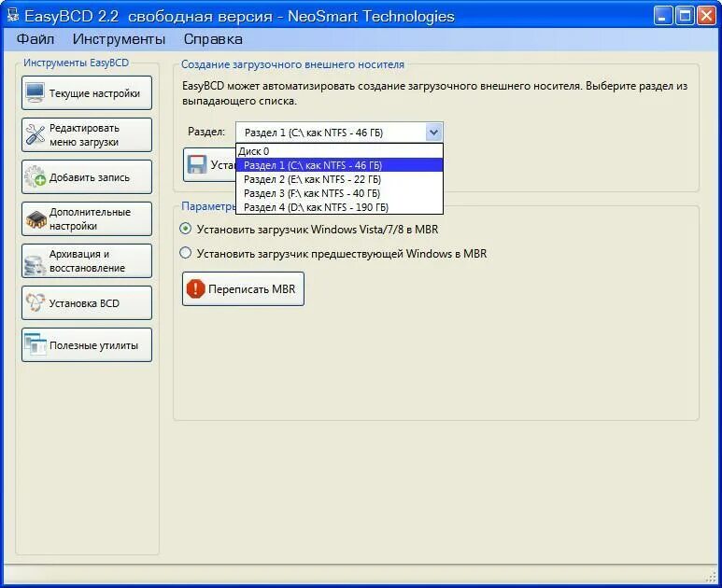Open Редактировать меню загрузки section
The image size is (722, 588).
pos(87,134)
